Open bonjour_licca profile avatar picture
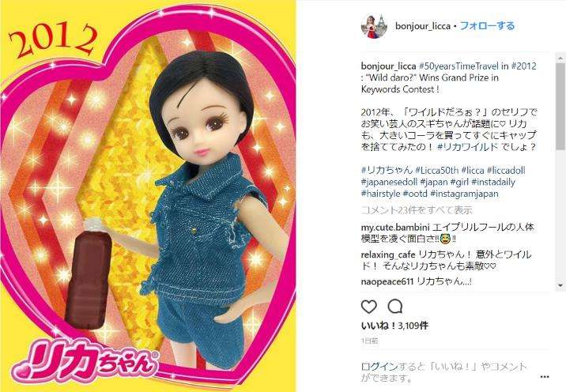 374,26
